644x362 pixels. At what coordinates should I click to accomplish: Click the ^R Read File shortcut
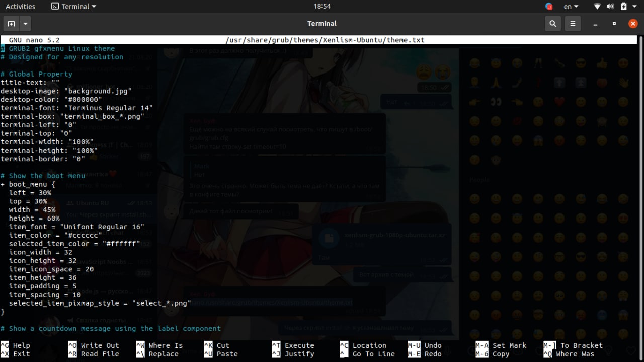coord(94,354)
